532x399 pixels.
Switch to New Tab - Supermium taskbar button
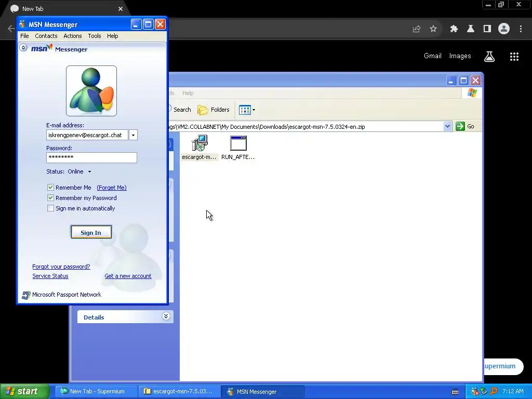tap(96, 392)
